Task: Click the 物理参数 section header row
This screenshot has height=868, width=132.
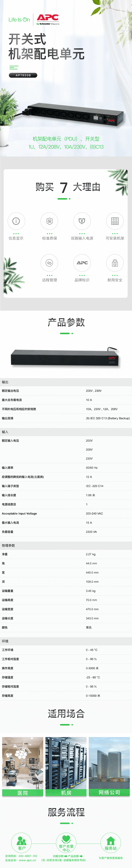Action: pos(66,545)
